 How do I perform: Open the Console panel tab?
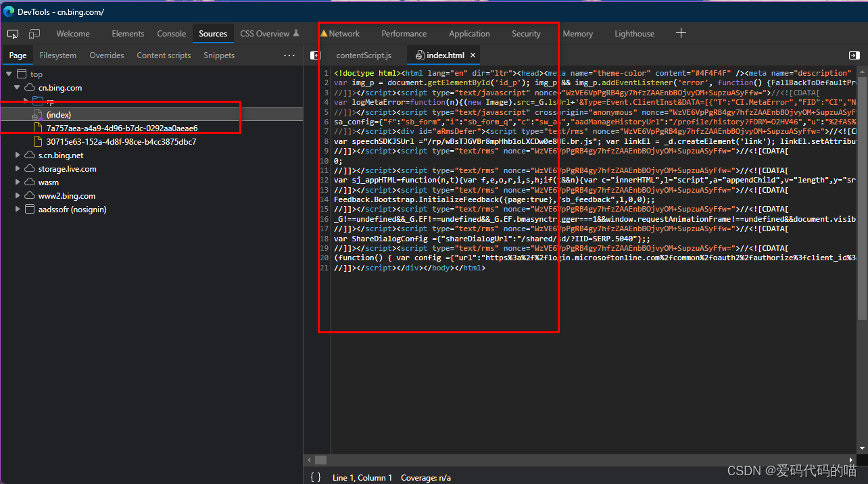coord(172,34)
